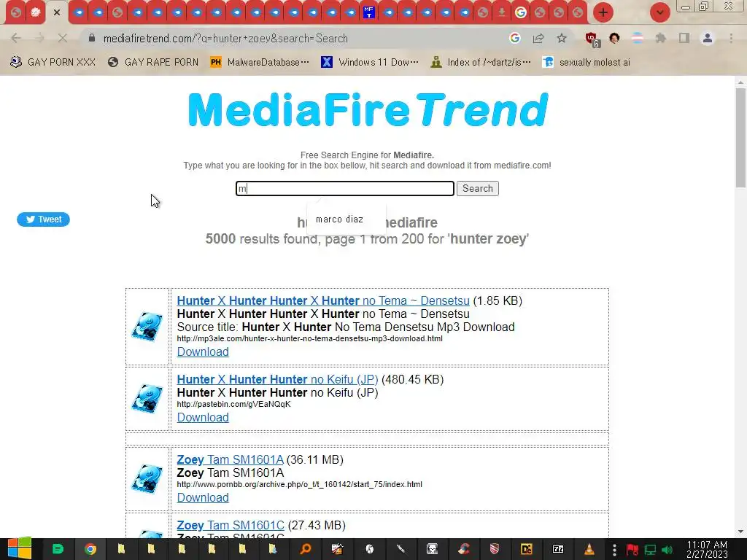Switch to the MFT favicon tab
This screenshot has height=560, width=747.
click(x=368, y=12)
